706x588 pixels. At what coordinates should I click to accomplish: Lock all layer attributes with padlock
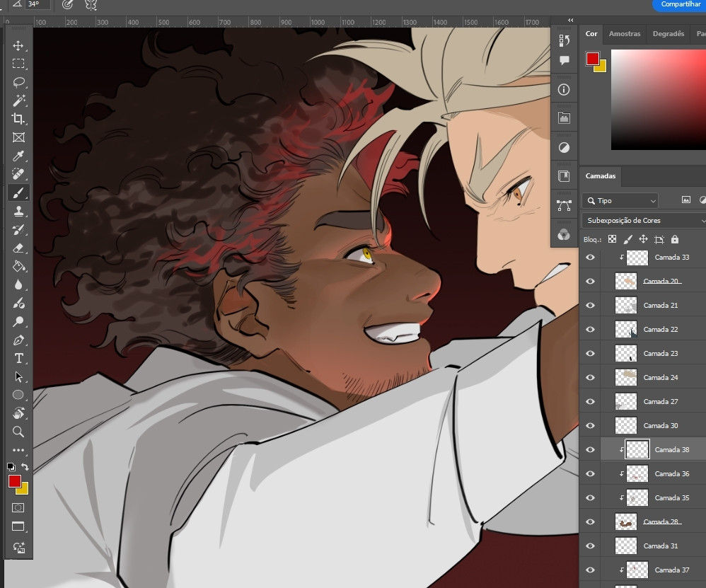click(674, 239)
